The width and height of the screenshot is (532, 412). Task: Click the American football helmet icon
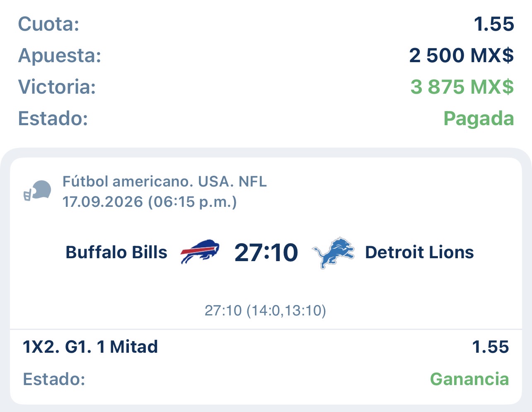[37, 191]
